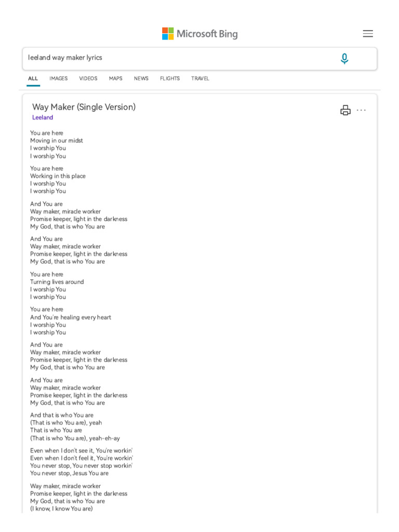Print the lyrics using the printer icon
This screenshot has width=399, height=532.
coord(345,110)
